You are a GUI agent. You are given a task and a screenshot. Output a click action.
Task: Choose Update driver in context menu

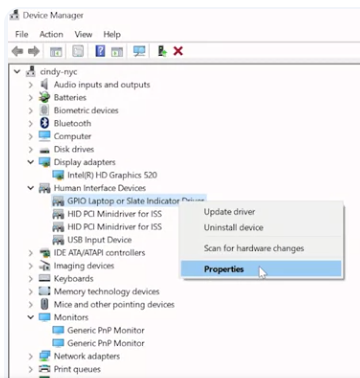pyautogui.click(x=229, y=212)
